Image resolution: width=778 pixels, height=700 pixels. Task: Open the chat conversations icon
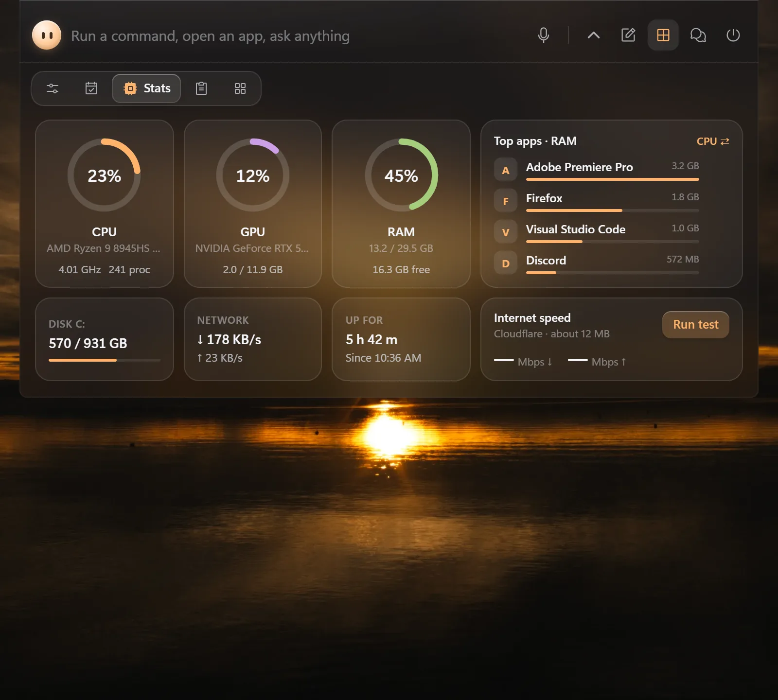[x=698, y=35]
